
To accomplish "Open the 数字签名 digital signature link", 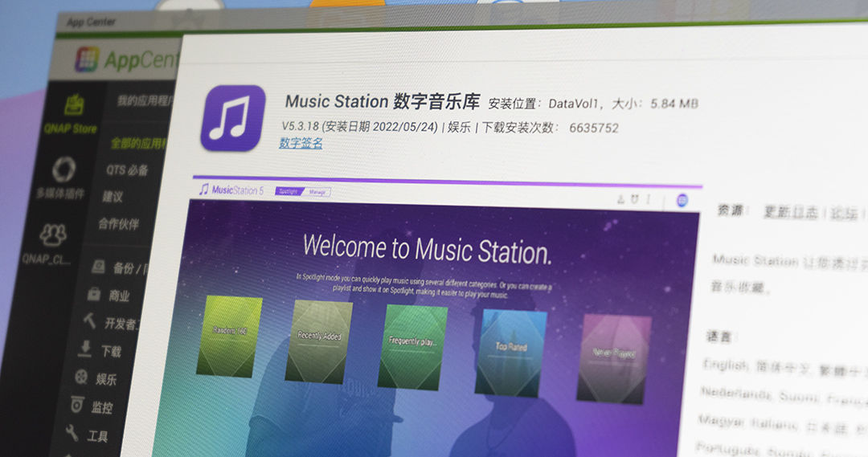I will [x=301, y=143].
